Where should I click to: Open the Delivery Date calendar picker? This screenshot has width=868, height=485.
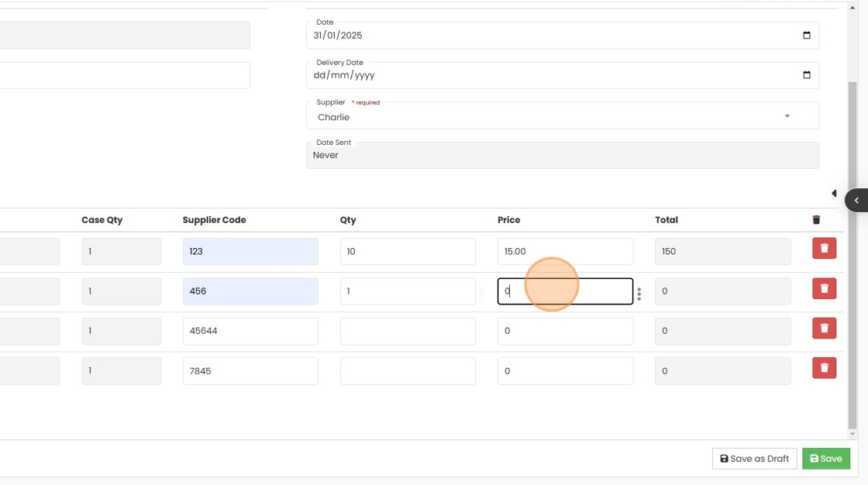click(806, 75)
